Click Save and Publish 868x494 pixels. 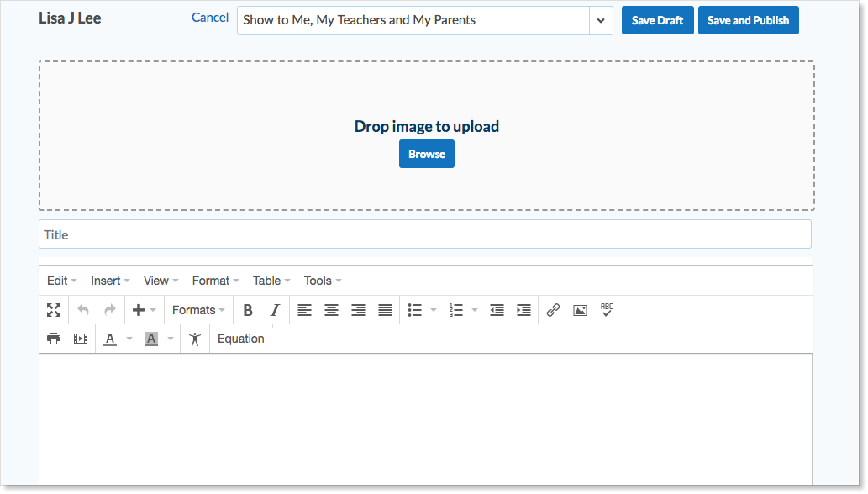(x=749, y=20)
